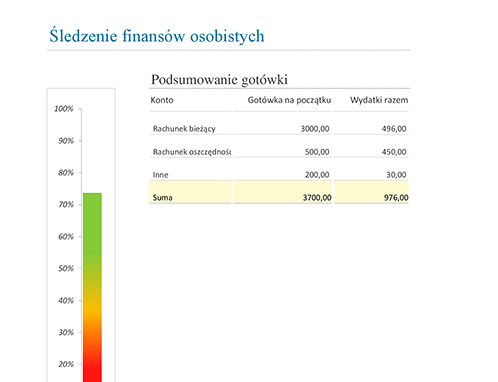Click the 30% axis label

pos(66,332)
